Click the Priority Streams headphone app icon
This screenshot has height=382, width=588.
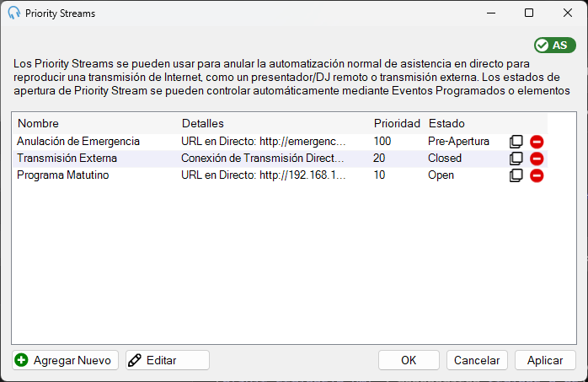tap(13, 13)
